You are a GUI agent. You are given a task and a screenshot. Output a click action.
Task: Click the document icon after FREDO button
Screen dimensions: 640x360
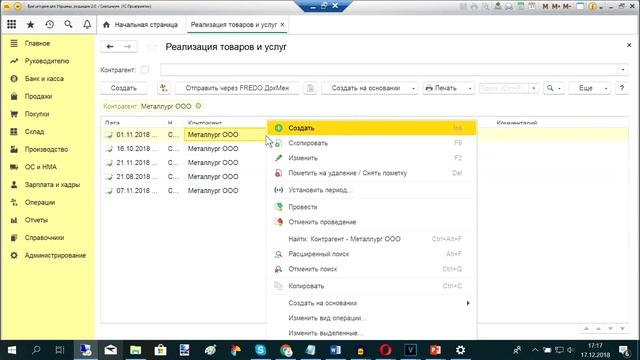[310, 88]
